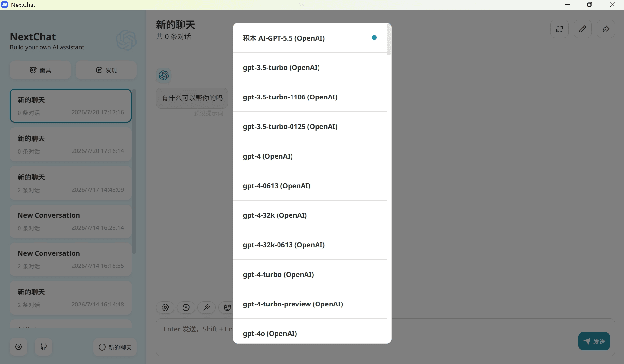
Task: Select 积木 AI-GPT-5.5 (OpenAI) model
Action: coord(310,38)
